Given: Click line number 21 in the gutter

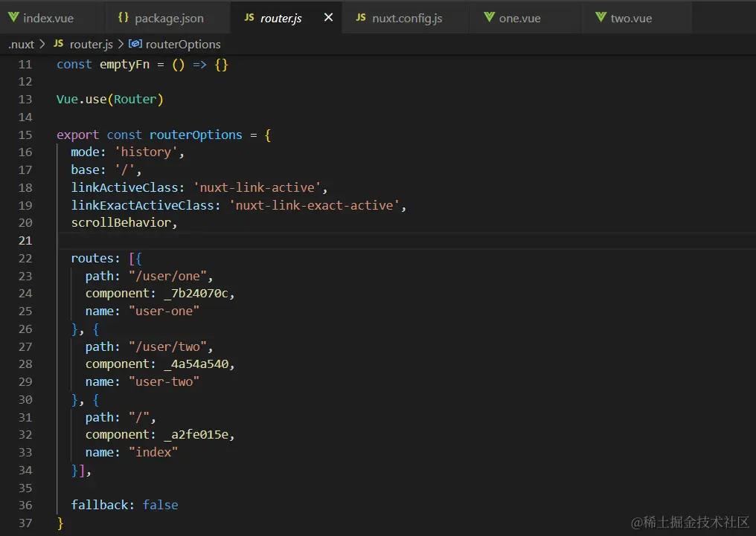Looking at the screenshot, I should point(25,240).
